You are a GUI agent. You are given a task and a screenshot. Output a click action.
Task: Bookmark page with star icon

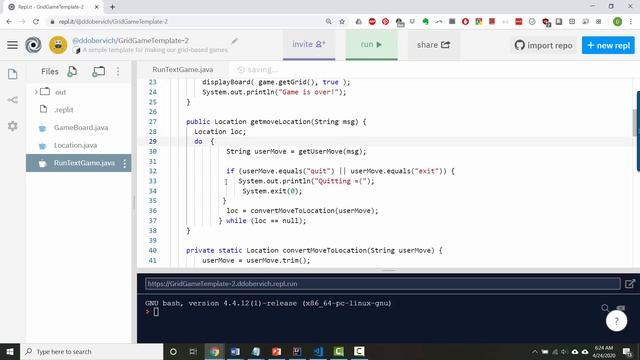click(342, 22)
